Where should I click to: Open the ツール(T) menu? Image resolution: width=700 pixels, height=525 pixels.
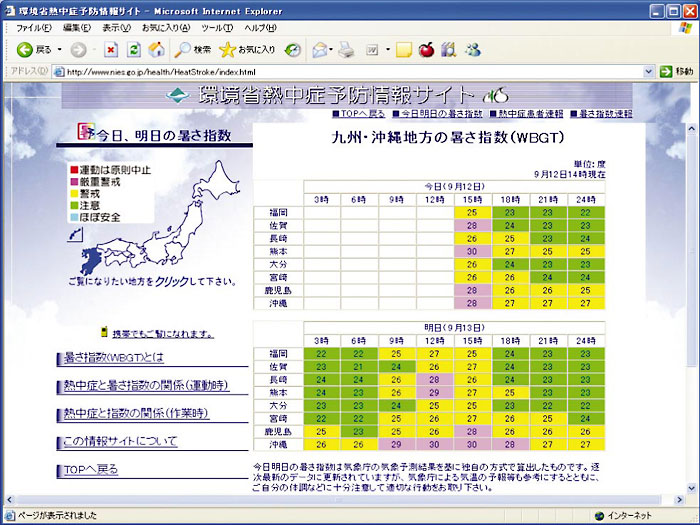click(217, 27)
